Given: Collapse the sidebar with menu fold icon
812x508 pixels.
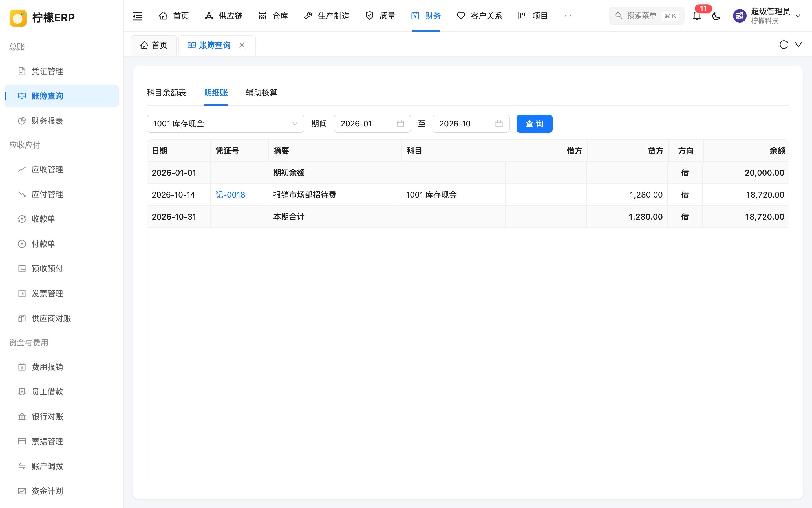Looking at the screenshot, I should pyautogui.click(x=138, y=16).
